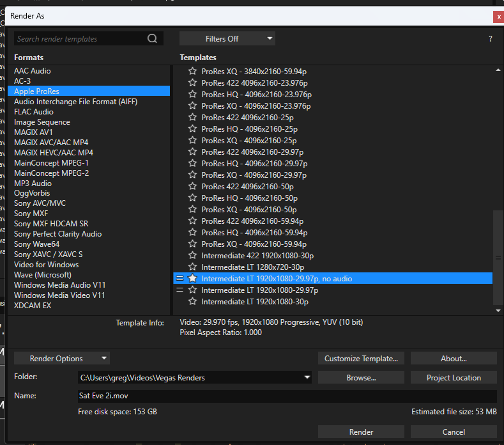Favorite the ProRes XQ - 3840x2160-59.94p template

192,72
